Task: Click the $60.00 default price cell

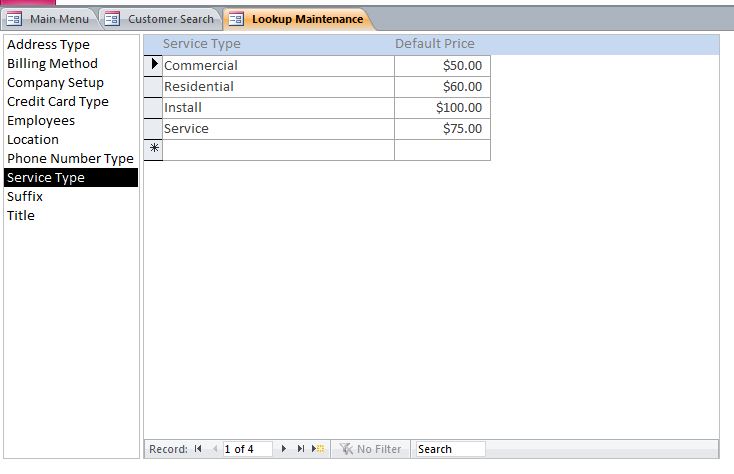Action: click(x=442, y=87)
